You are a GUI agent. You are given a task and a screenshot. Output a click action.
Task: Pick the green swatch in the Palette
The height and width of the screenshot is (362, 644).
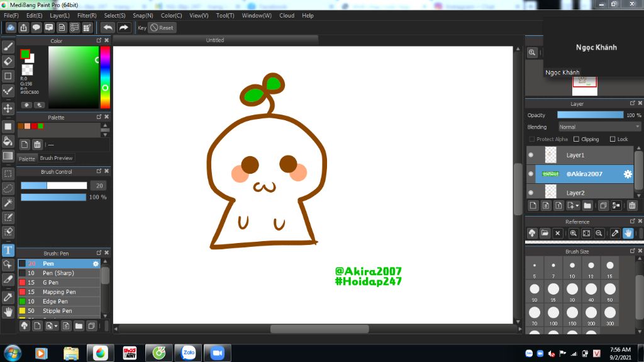coord(41,126)
